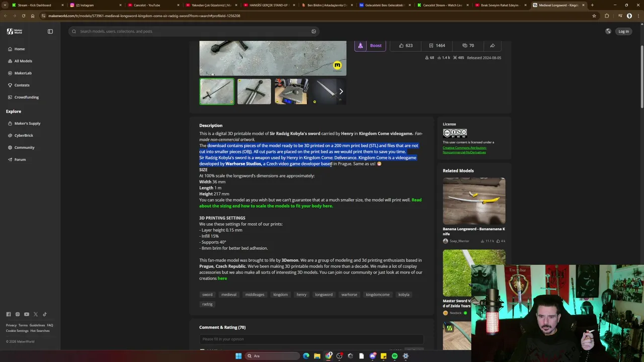Image resolution: width=644 pixels, height=362 pixels.
Task: Open Maker's Supply in the sidebar
Action: (x=27, y=123)
